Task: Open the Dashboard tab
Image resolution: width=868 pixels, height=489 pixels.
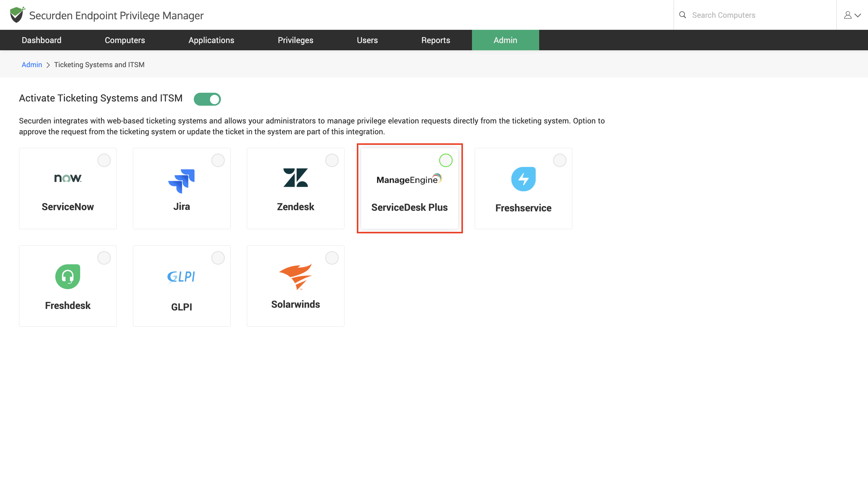Action: (42, 40)
